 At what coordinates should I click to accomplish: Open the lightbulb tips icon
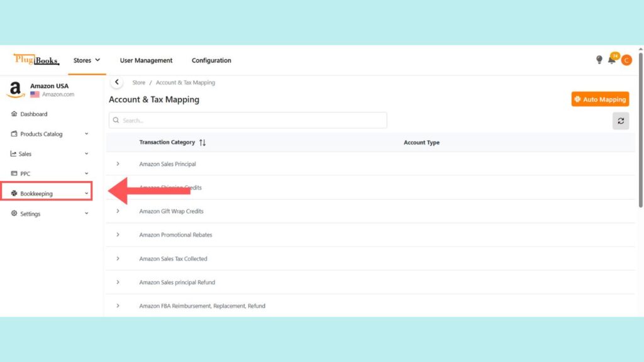click(x=599, y=60)
